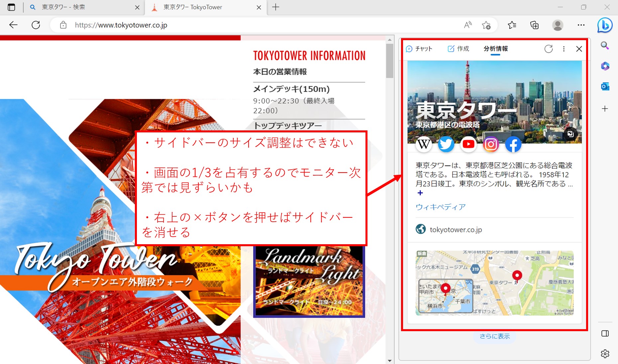
Task: Click the TOKYOTOWER INFORMATION title
Action: click(309, 56)
